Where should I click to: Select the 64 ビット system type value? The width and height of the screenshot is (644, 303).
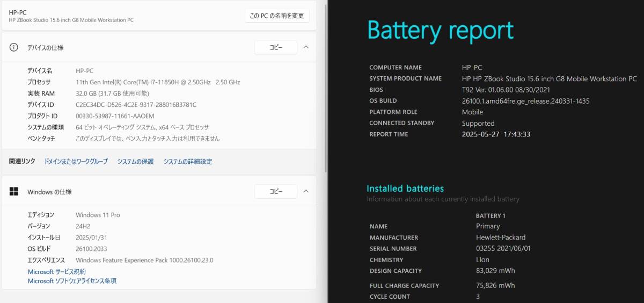point(142,127)
